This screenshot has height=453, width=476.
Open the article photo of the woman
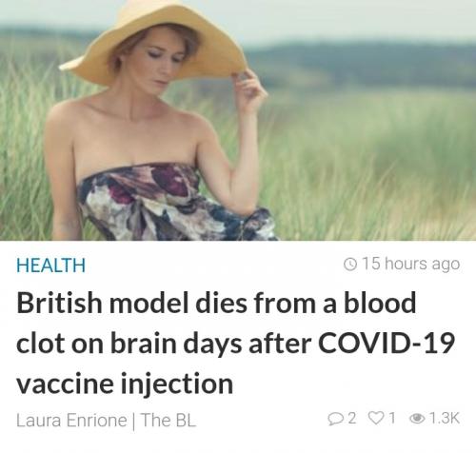(238, 120)
